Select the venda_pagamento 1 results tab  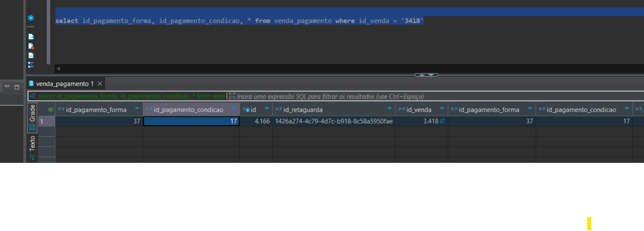pyautogui.click(x=66, y=84)
